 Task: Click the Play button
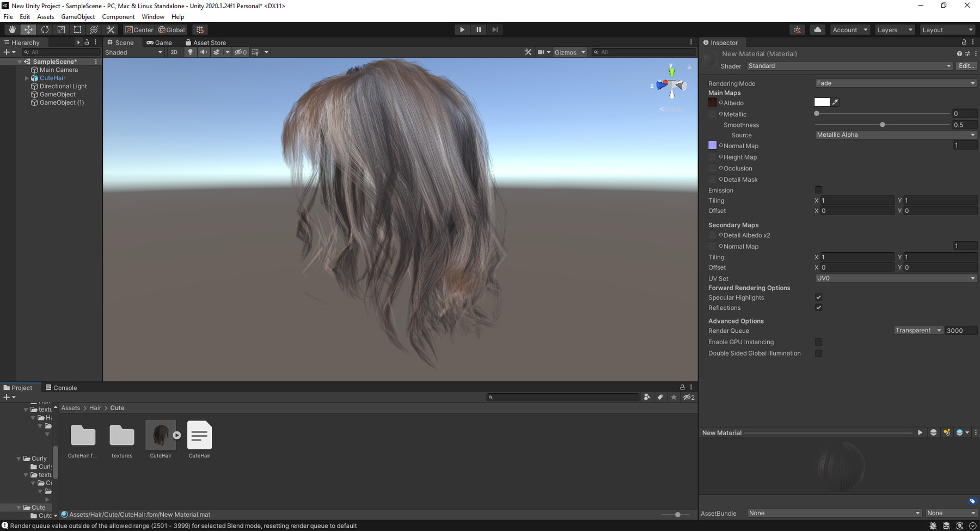pos(462,30)
